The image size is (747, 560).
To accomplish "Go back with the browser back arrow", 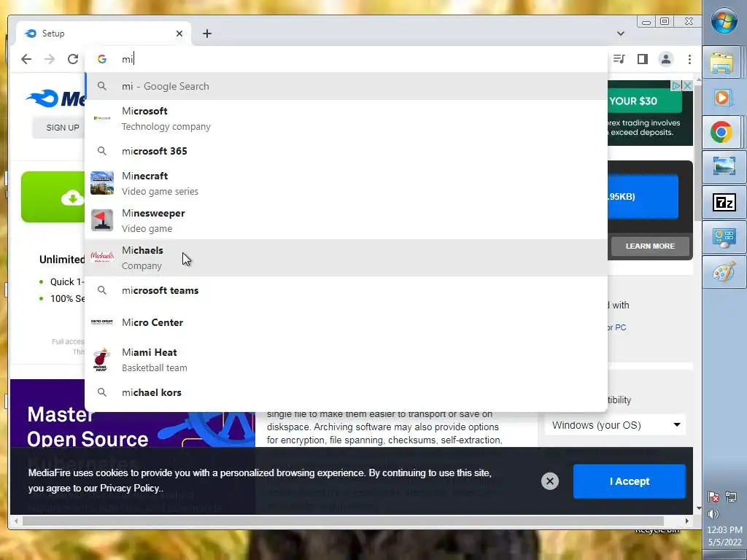I will [26, 59].
